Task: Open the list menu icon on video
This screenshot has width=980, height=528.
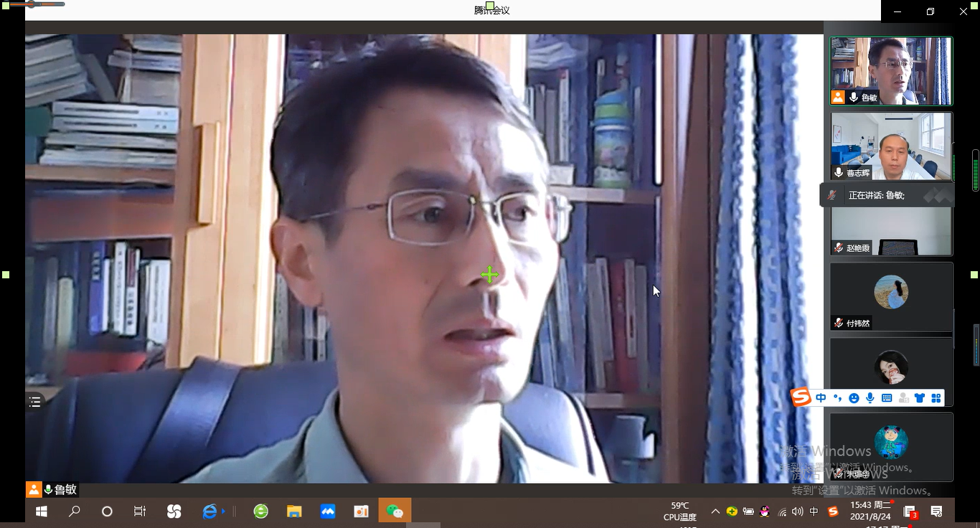Action: pyautogui.click(x=34, y=402)
